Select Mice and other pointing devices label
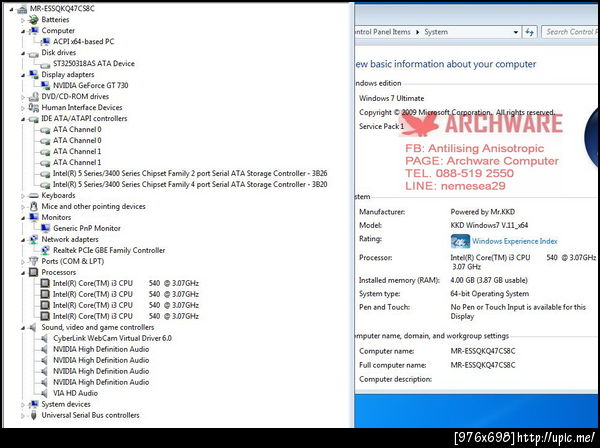Image resolution: width=600 pixels, height=448 pixels. pos(93,206)
